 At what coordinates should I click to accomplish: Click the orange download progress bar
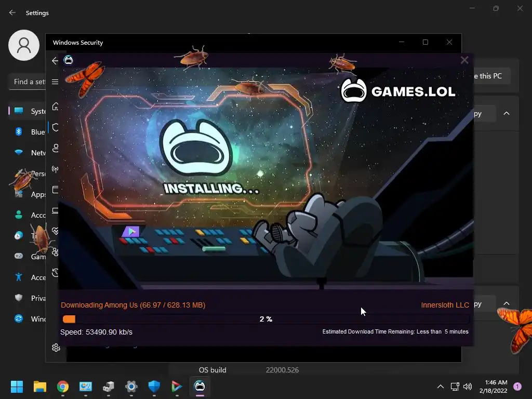(x=69, y=319)
